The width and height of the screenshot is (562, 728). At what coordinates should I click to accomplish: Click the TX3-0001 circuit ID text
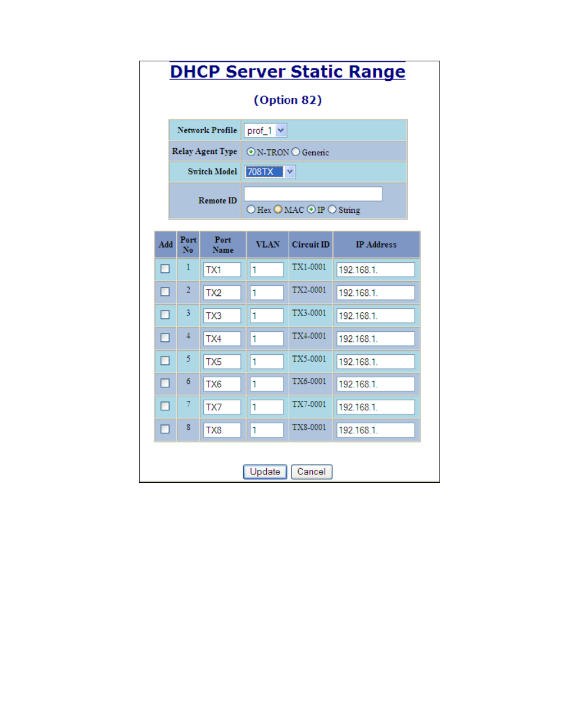[309, 313]
